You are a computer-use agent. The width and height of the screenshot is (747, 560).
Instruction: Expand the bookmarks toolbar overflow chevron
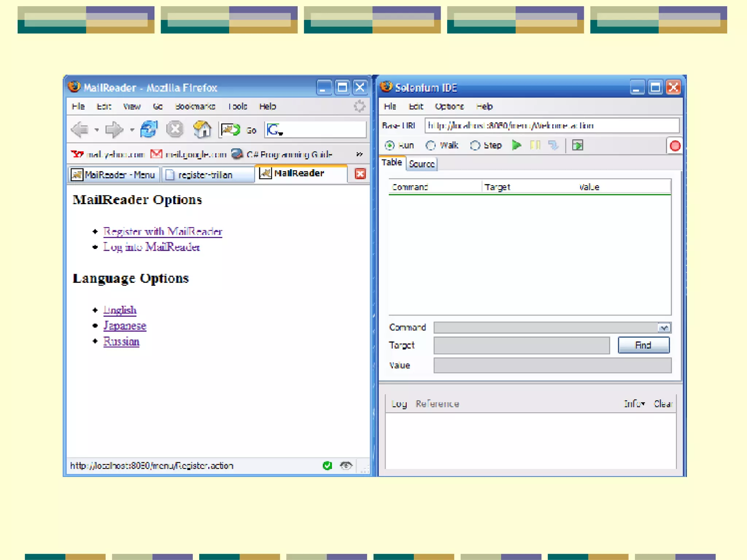tap(359, 154)
